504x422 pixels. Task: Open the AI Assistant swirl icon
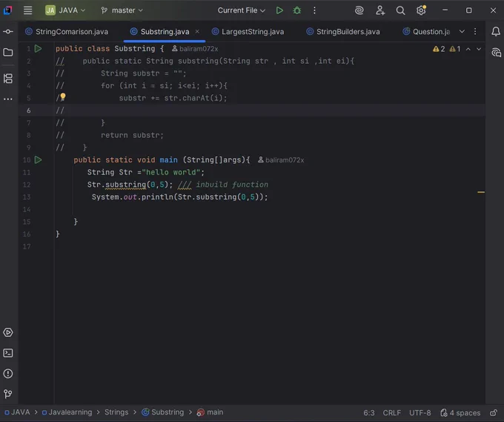click(x=359, y=10)
